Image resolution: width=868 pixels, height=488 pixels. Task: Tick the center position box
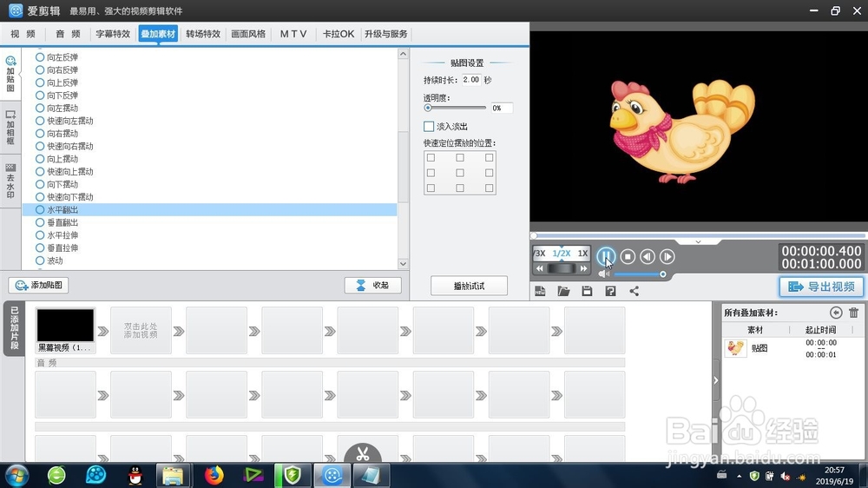pyautogui.click(x=460, y=173)
